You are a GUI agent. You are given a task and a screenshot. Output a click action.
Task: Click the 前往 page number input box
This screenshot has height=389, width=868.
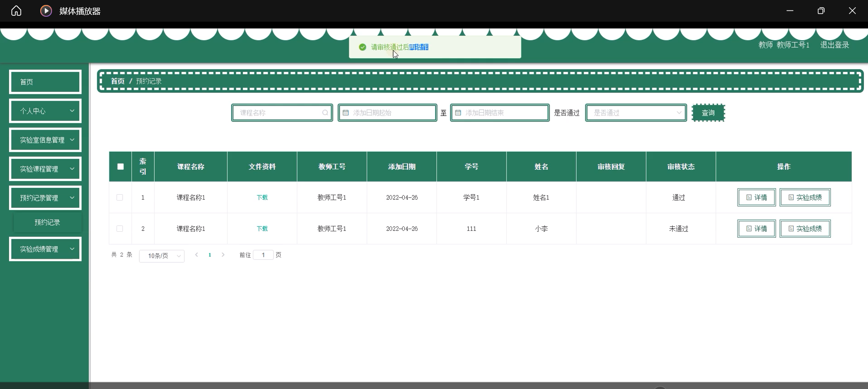[263, 255]
